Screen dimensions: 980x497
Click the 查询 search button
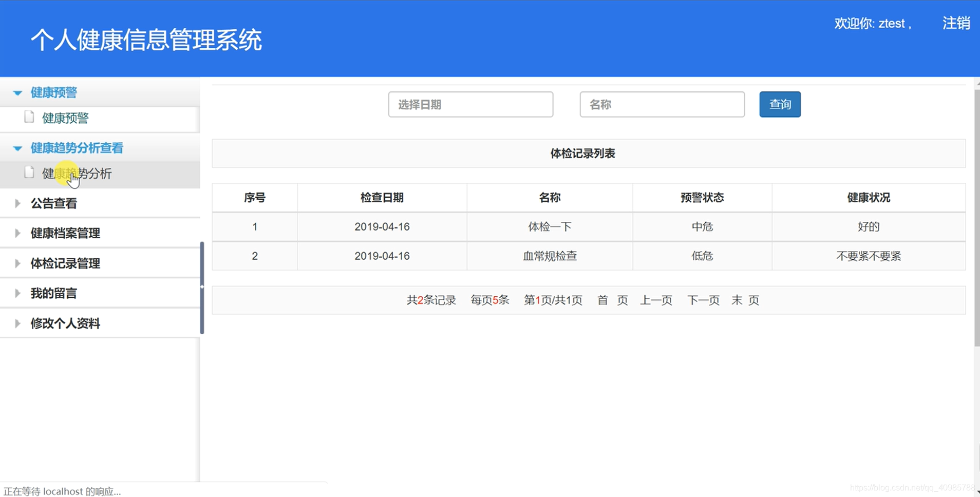point(780,104)
